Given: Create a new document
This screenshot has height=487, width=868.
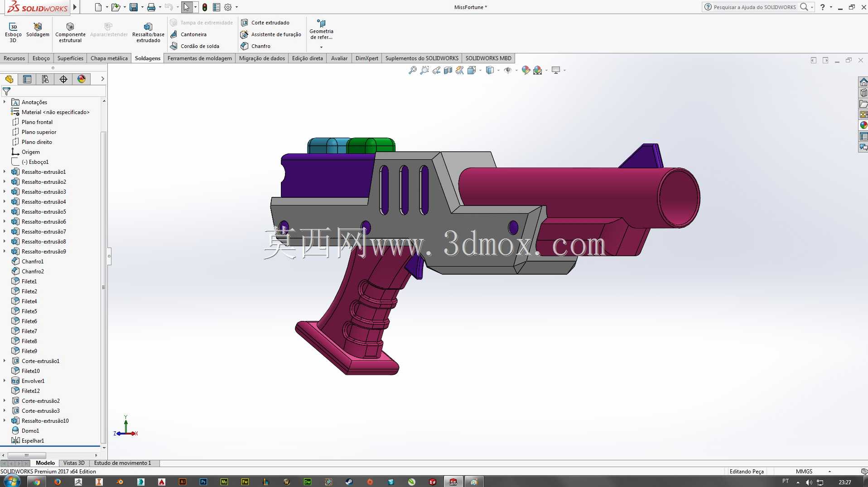Looking at the screenshot, I should pos(98,7).
